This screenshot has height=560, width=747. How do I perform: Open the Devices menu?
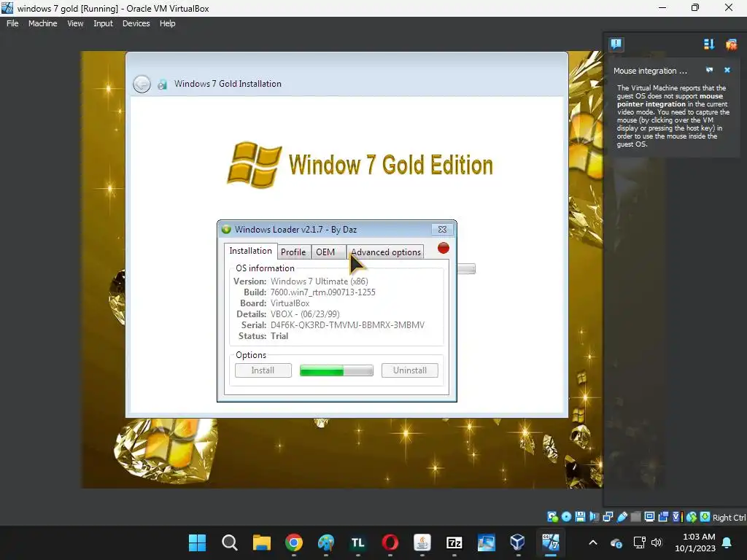click(136, 23)
